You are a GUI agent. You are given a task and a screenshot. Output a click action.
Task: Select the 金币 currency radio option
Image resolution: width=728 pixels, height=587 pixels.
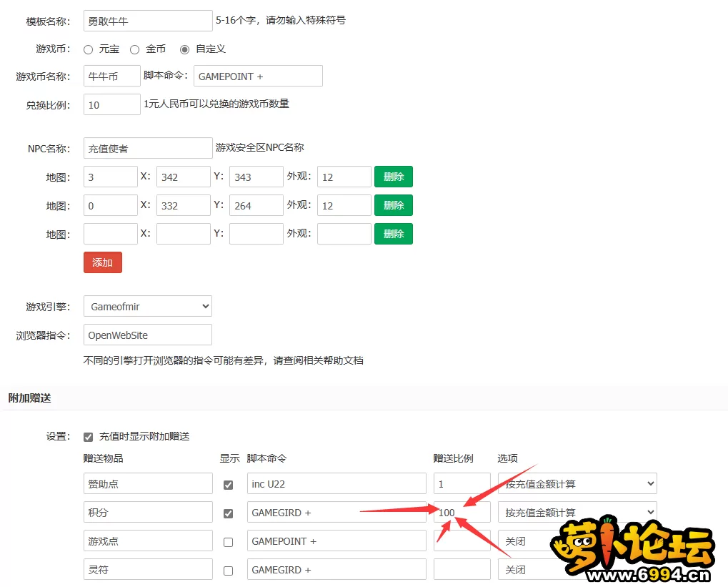[134, 50]
